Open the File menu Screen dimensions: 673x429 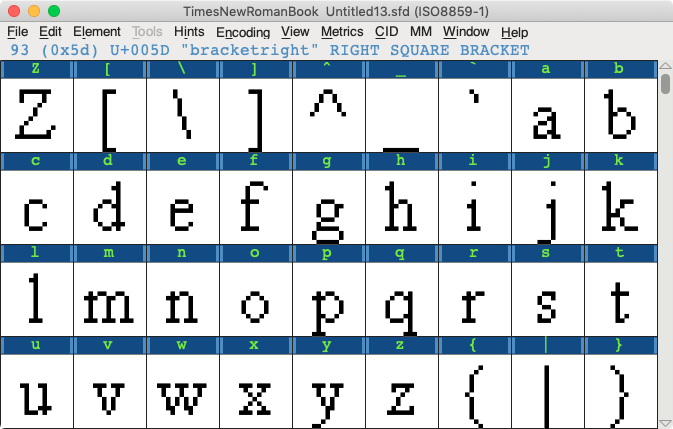[x=18, y=32]
